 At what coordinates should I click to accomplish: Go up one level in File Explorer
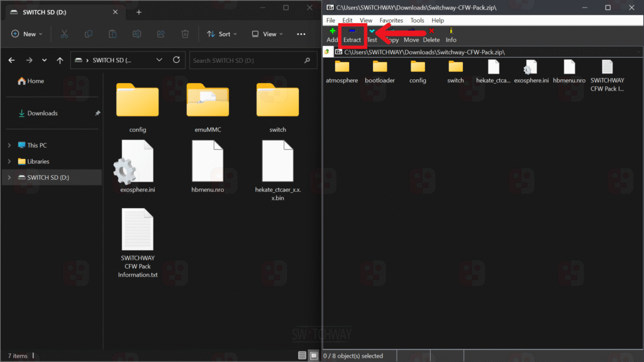tap(60, 60)
